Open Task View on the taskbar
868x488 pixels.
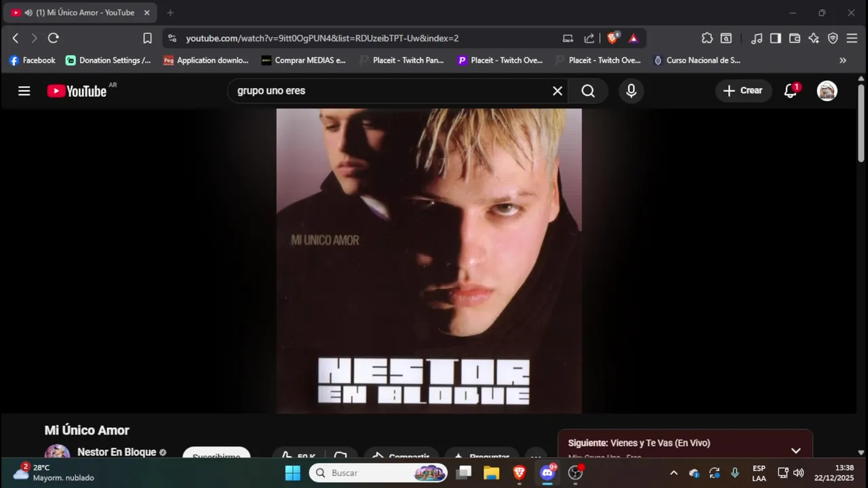coord(464,473)
